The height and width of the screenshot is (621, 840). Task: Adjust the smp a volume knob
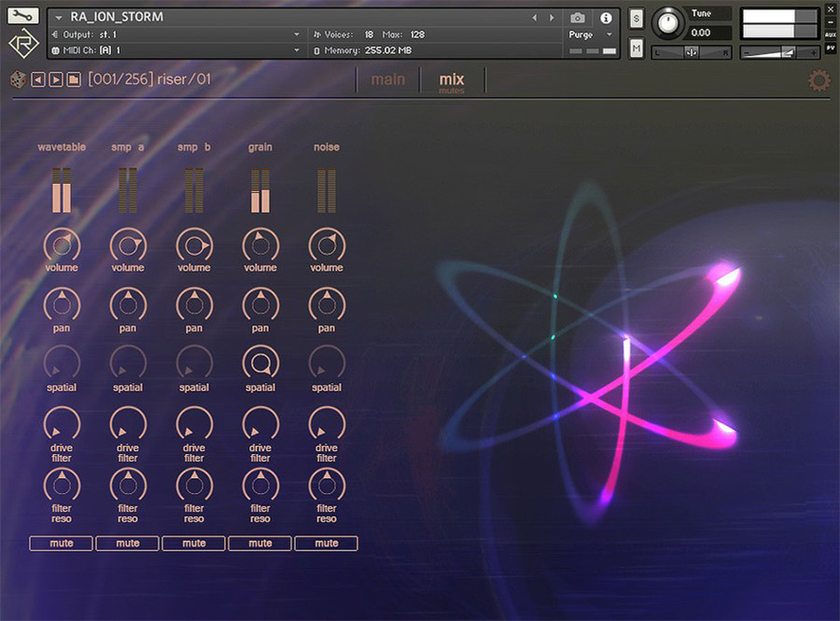click(128, 246)
